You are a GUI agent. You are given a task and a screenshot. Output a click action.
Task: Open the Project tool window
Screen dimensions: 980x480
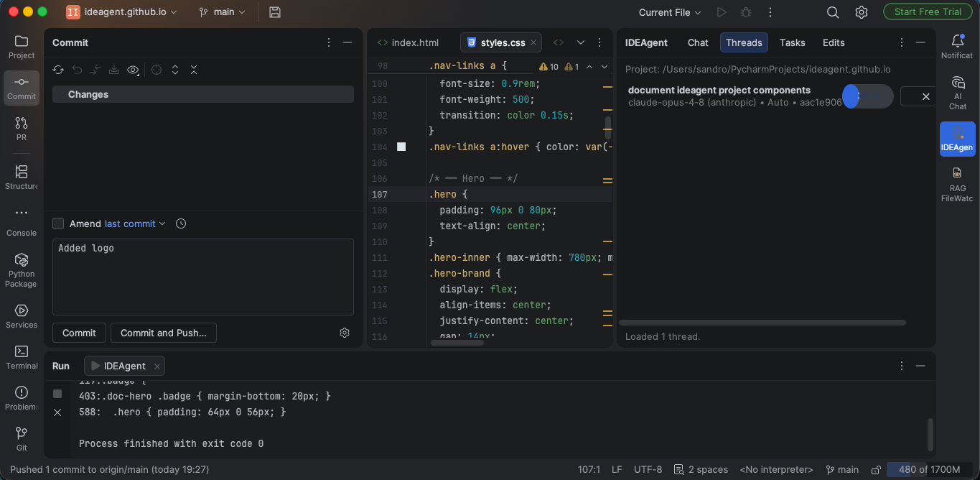pyautogui.click(x=22, y=47)
